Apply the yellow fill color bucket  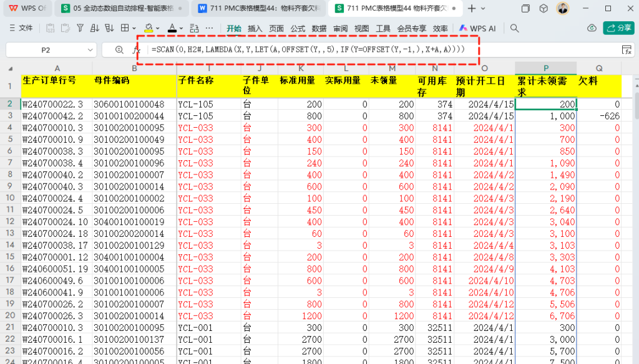point(149,28)
